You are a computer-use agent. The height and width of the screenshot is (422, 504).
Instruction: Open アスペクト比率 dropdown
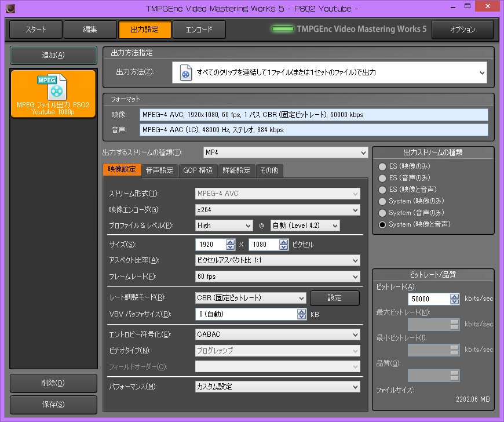(x=277, y=260)
